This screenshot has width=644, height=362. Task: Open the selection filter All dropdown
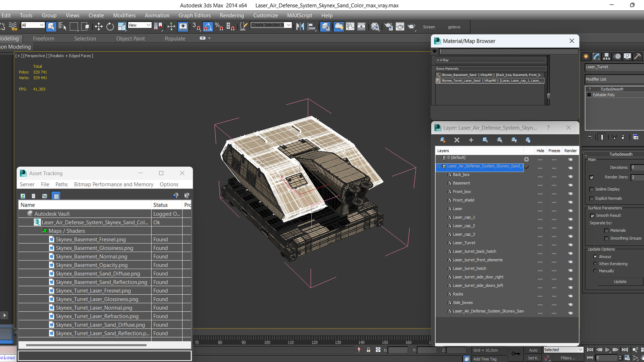(x=33, y=25)
